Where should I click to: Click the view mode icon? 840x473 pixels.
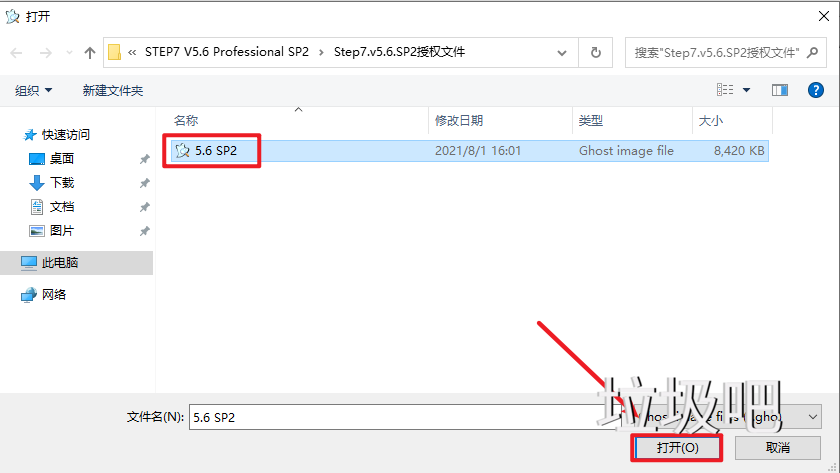[x=725, y=90]
